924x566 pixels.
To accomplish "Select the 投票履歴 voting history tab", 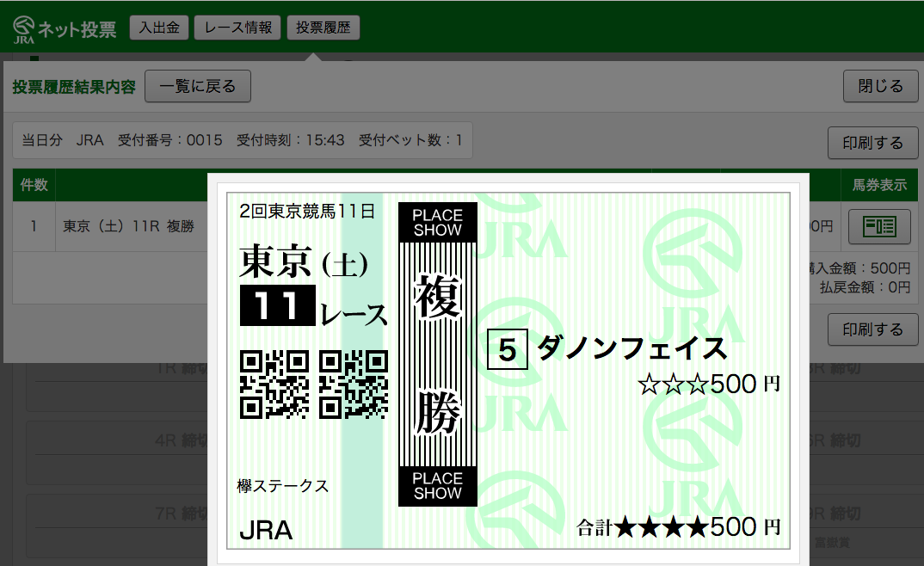I will [323, 27].
